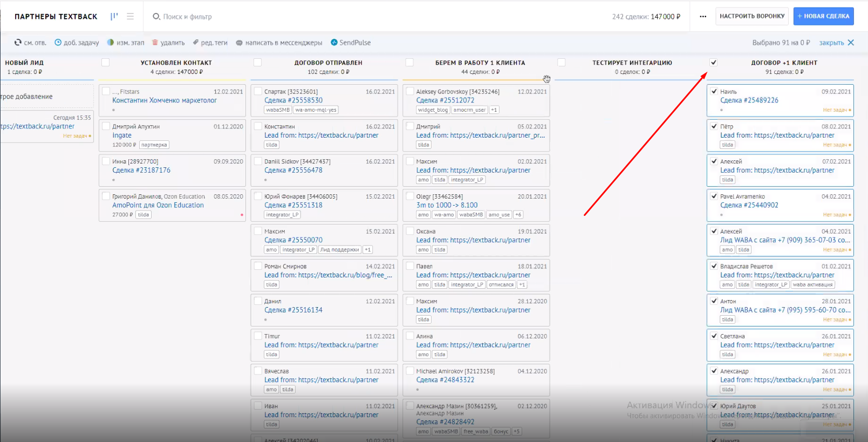
Task: Open deal 'Сделка #24828492'
Action: [446, 422]
